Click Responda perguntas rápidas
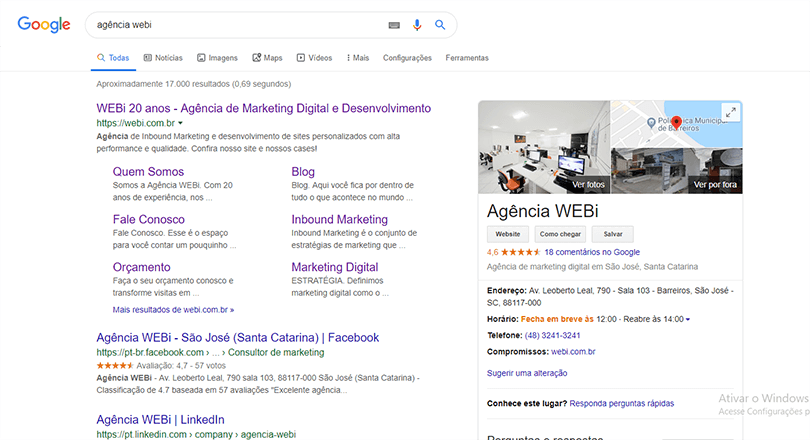Viewport: 810px width, 440px height. (621, 403)
